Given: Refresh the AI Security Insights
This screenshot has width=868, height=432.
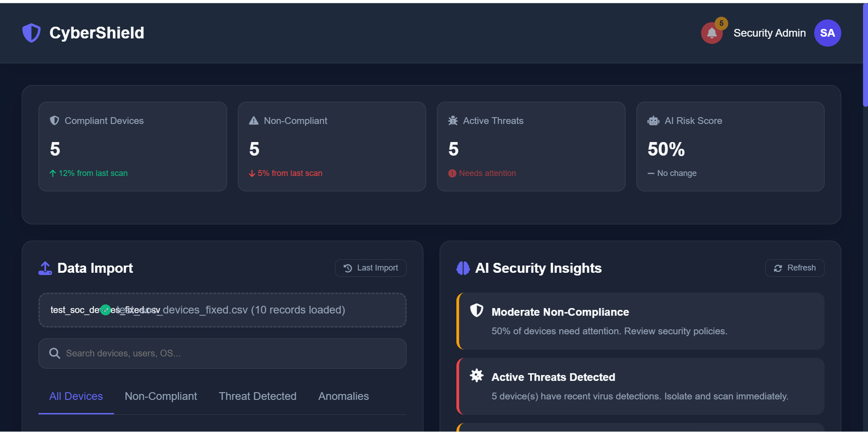Looking at the screenshot, I should click(794, 268).
